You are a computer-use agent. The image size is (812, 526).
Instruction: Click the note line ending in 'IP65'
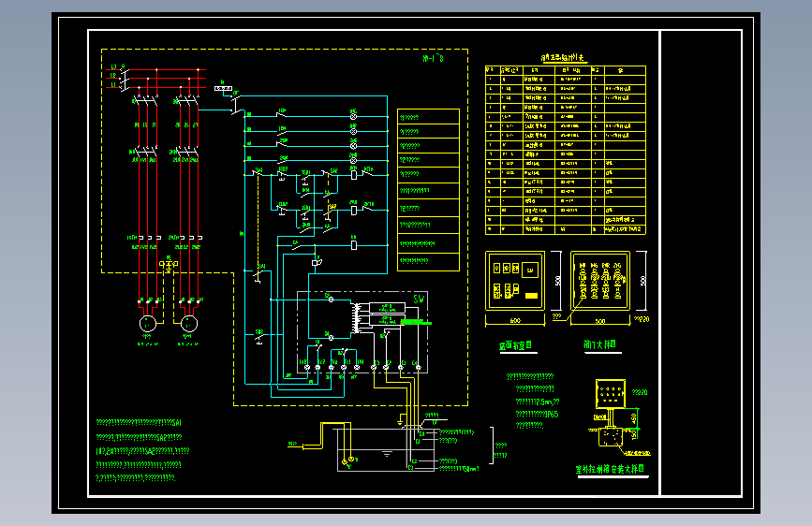537,415
